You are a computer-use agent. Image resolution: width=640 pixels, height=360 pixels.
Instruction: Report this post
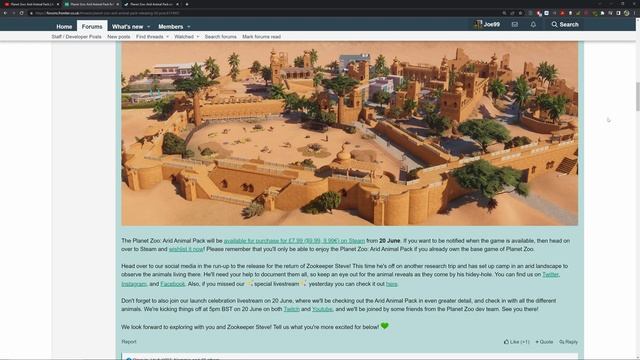(129, 342)
